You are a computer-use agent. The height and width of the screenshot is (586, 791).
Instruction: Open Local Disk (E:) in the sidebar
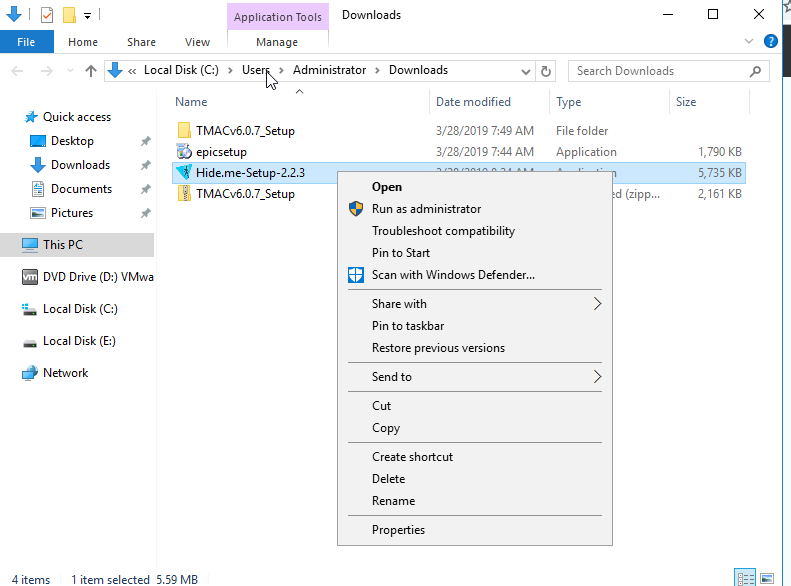pyautogui.click(x=69, y=341)
